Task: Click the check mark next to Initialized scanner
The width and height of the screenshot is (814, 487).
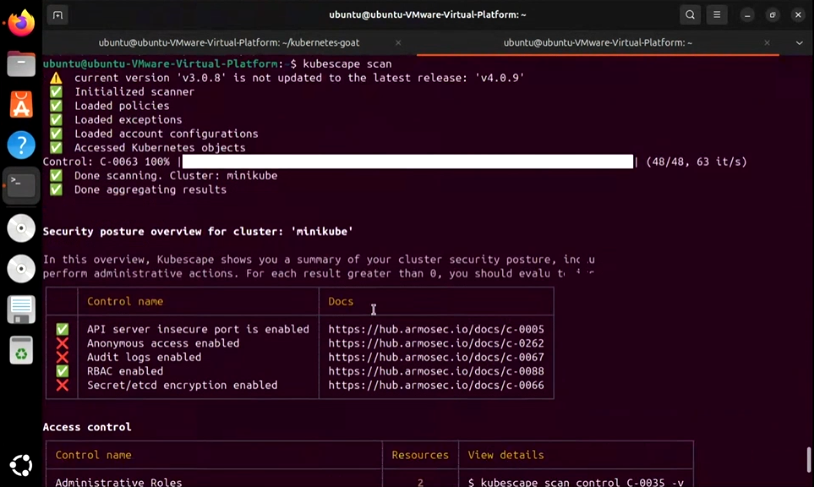Action: click(56, 92)
